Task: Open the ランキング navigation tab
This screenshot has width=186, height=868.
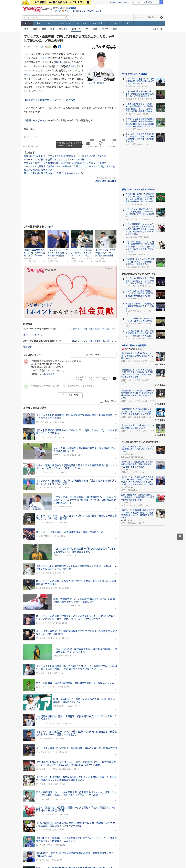Action: [x=115, y=24]
